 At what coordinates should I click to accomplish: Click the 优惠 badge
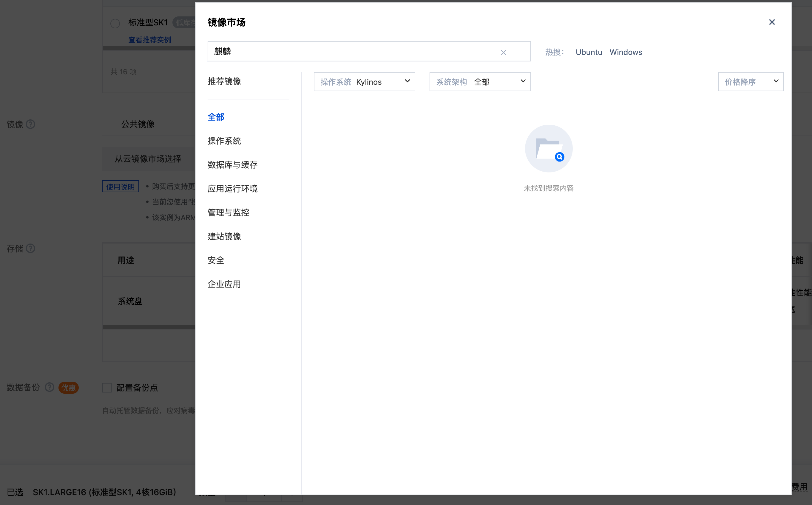[68, 387]
